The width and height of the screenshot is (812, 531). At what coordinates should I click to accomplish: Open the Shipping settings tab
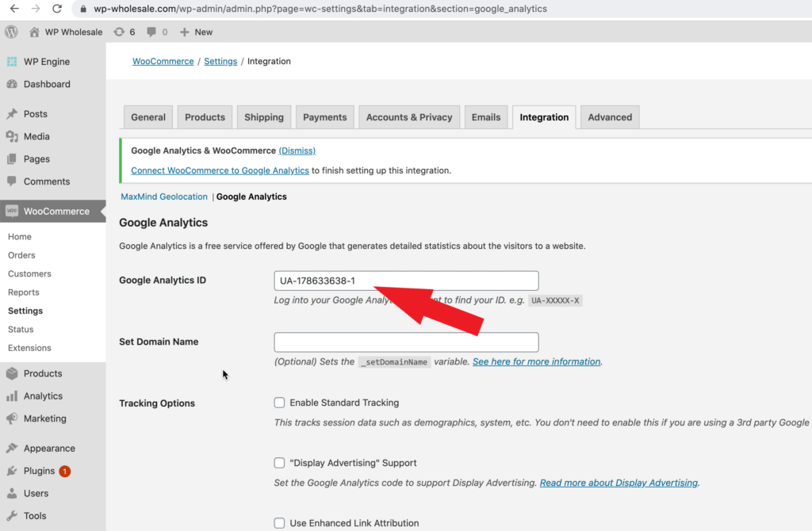(264, 117)
